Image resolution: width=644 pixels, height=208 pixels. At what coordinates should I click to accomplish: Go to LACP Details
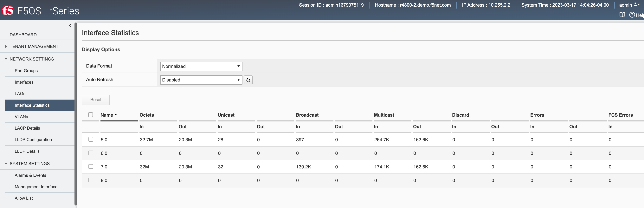27,128
